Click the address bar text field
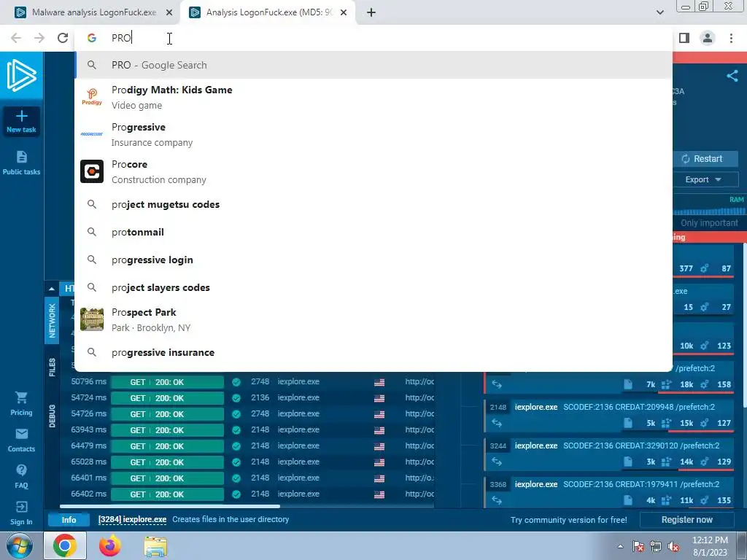This screenshot has width=747, height=560. (x=373, y=38)
